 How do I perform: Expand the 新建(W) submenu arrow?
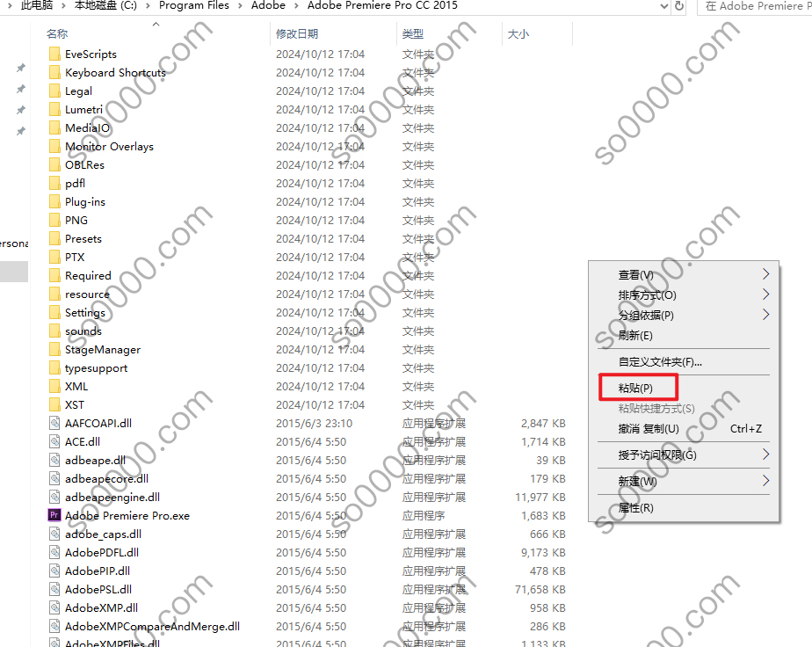coord(766,481)
